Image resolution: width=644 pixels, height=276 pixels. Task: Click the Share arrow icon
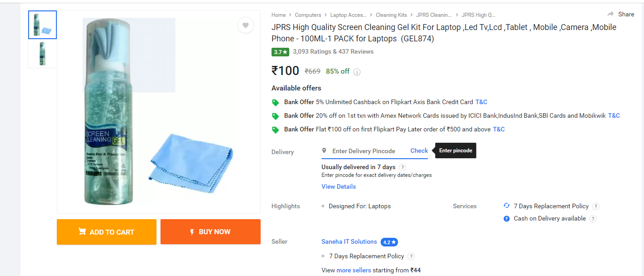coord(610,14)
